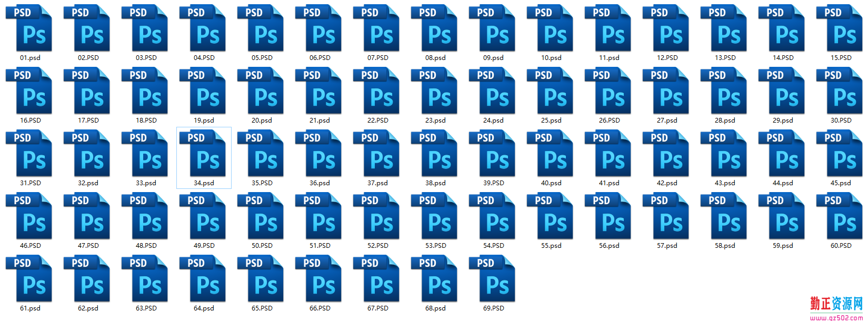The width and height of the screenshot is (868, 321).
Task: Click the file name 13.PSD
Action: click(x=725, y=58)
